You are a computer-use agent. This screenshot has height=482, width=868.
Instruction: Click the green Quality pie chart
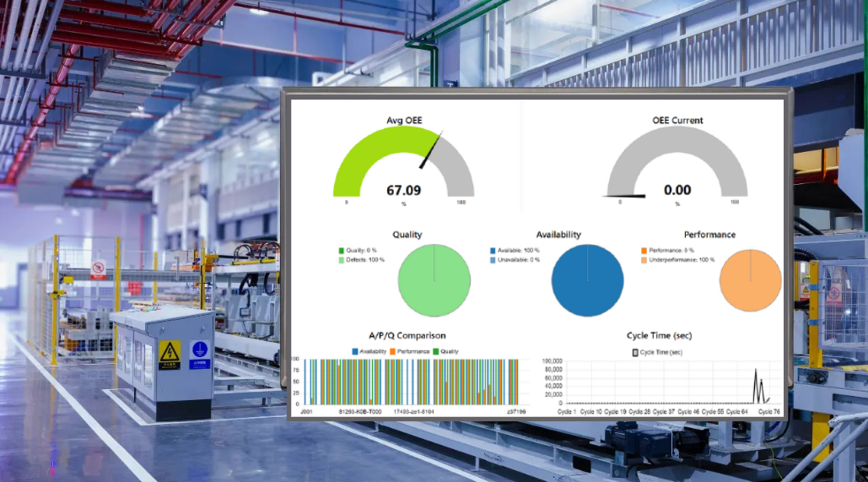(x=434, y=280)
